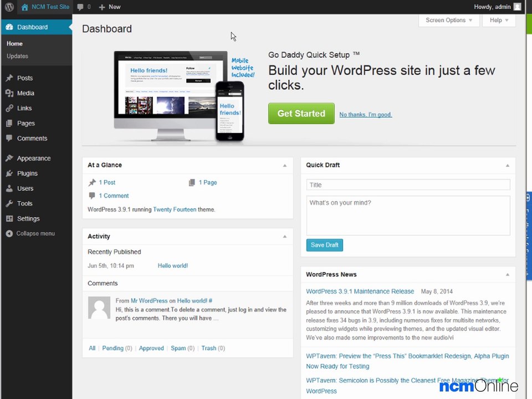Dismiss setup with No thanks, I'm good
Image resolution: width=532 pixels, height=399 pixels.
pos(366,115)
